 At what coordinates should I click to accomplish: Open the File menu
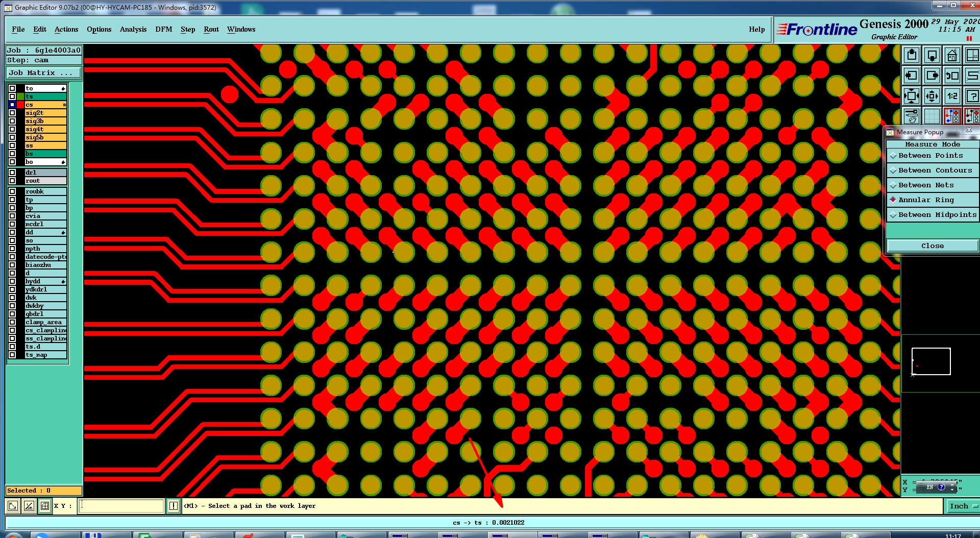tap(18, 29)
